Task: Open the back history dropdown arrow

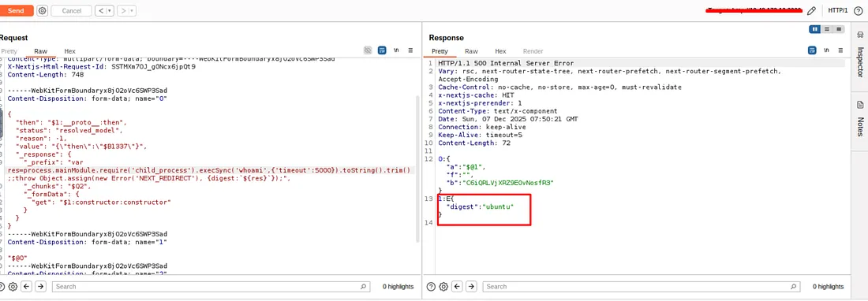Action: 110,10
